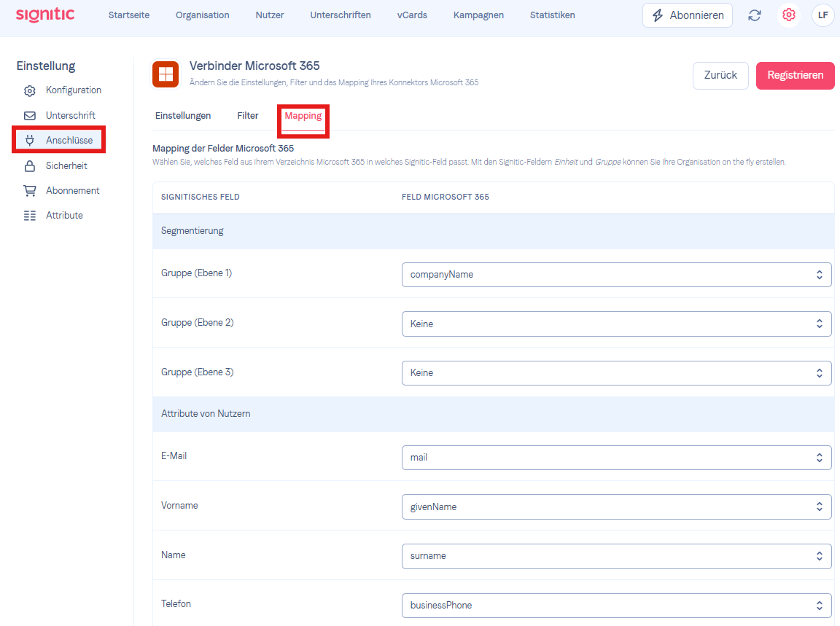The image size is (840, 626).
Task: Click the Attribute list icon
Action: coord(30,215)
